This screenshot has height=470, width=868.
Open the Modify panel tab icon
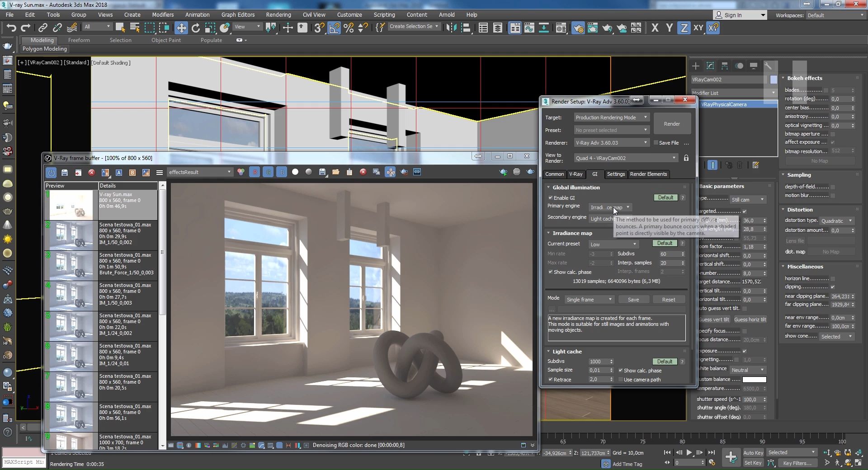[710, 66]
